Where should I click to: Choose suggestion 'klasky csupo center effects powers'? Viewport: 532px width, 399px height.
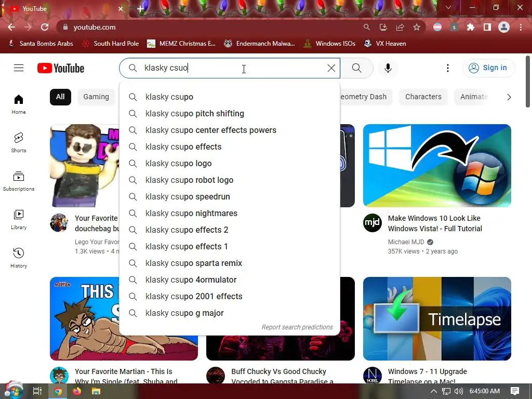[x=230, y=130]
